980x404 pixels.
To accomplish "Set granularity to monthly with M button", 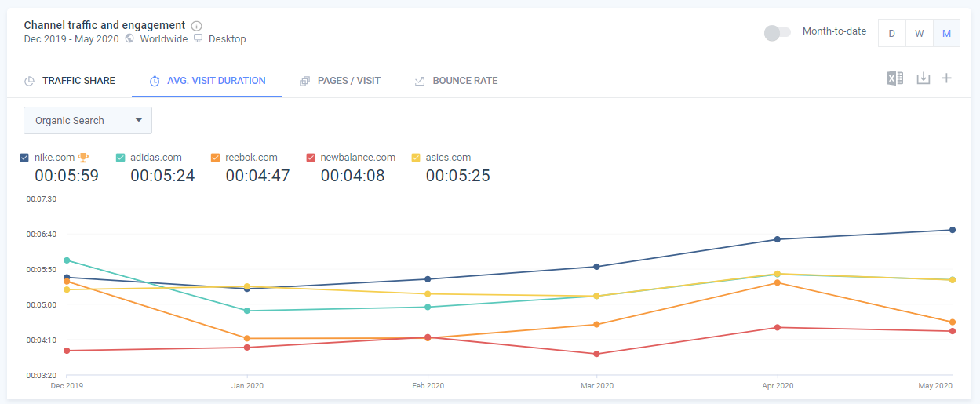I will [946, 33].
